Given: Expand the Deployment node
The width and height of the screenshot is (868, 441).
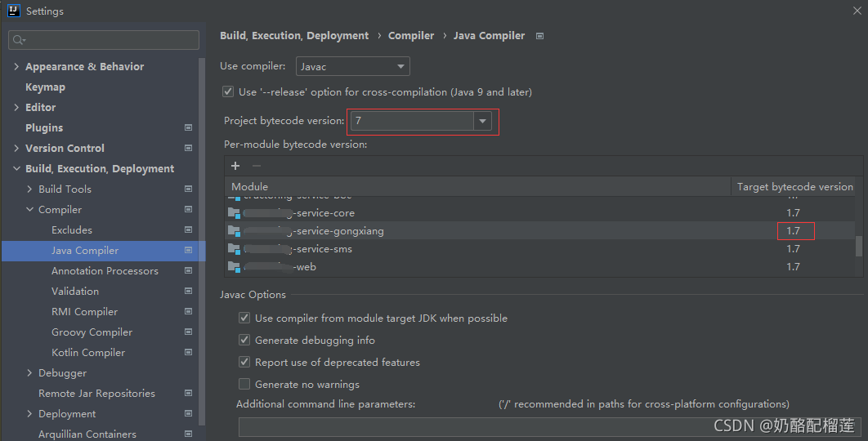Looking at the screenshot, I should coord(29,414).
